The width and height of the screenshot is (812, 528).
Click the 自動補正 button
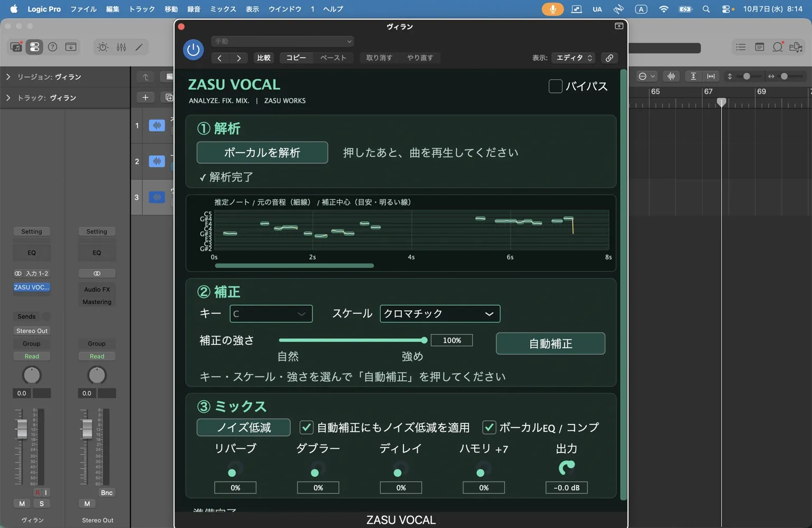[550, 344]
